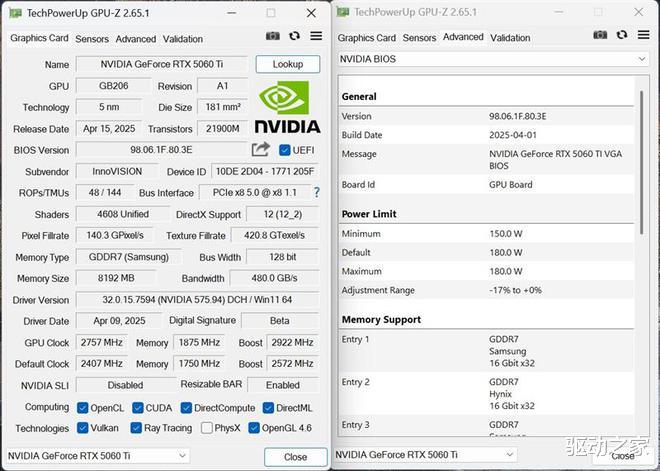Click the camera icon in right GPU-Z window

click(x=600, y=35)
